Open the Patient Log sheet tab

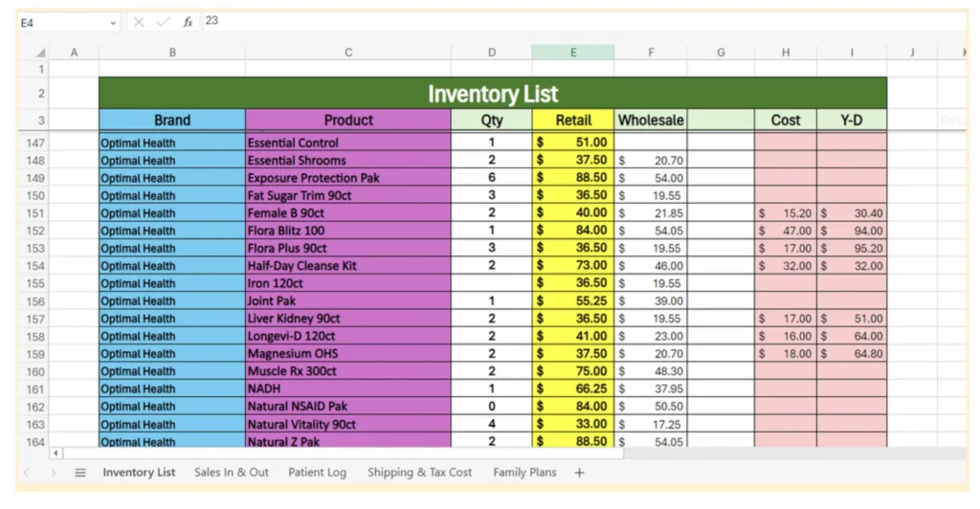click(x=317, y=473)
